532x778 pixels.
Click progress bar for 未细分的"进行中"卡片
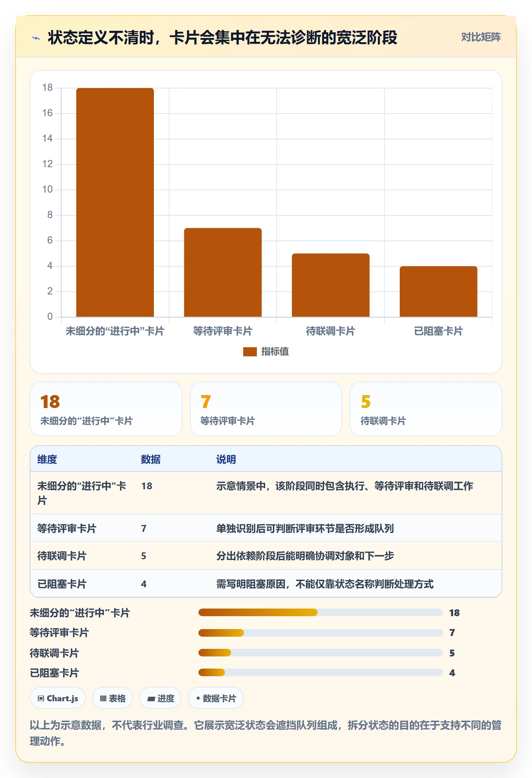(321, 612)
